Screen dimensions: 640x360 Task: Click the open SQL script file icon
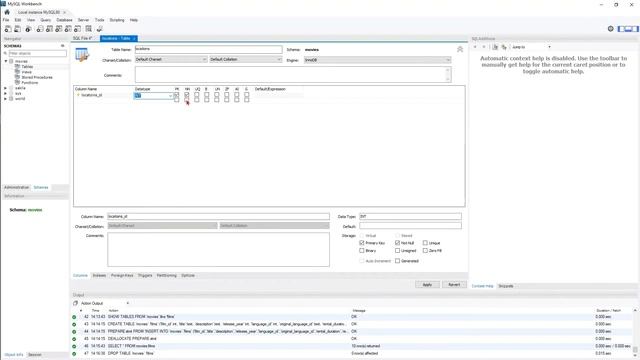(x=18, y=29)
